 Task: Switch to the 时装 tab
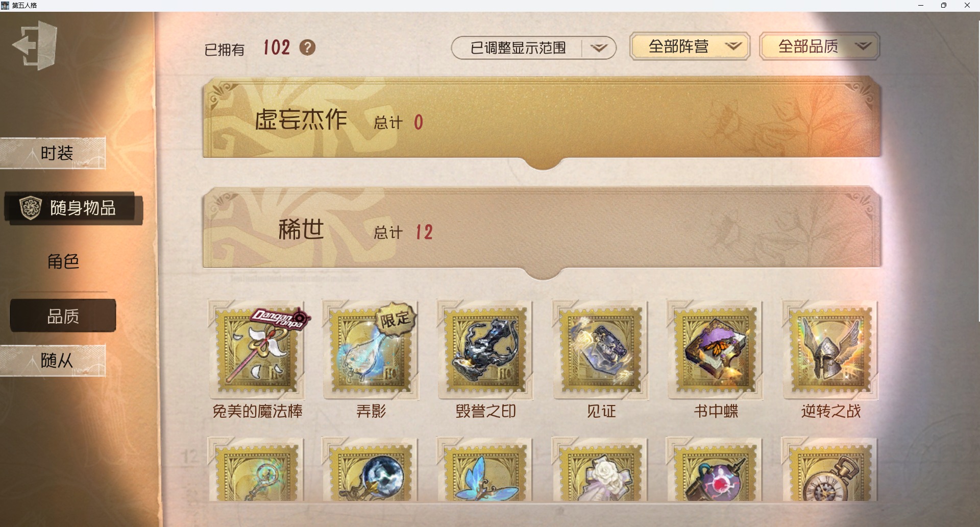click(x=53, y=153)
